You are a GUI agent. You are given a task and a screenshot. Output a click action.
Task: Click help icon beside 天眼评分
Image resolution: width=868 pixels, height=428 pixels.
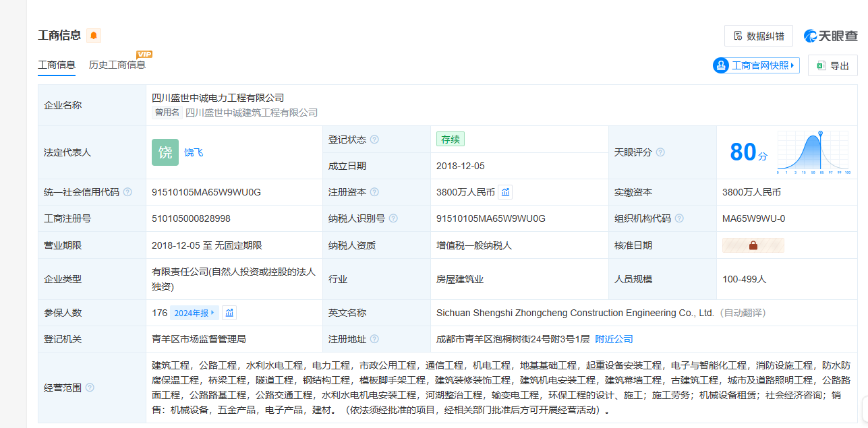660,152
